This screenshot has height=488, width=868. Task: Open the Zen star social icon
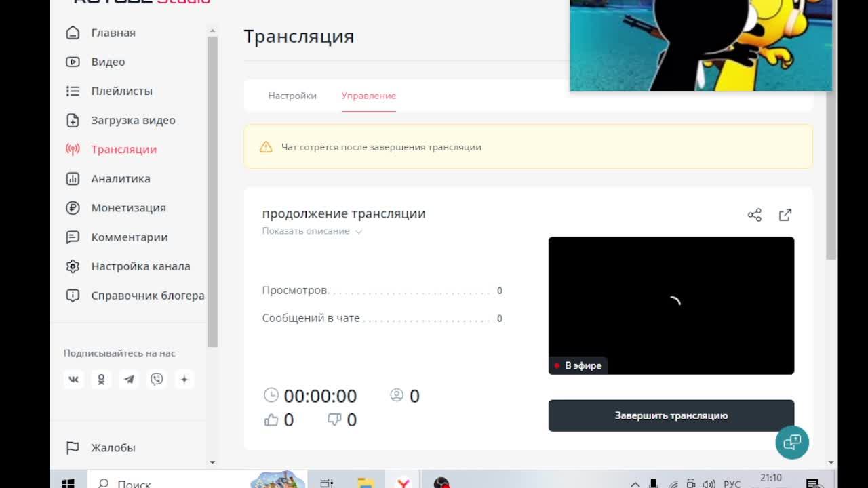tap(184, 380)
